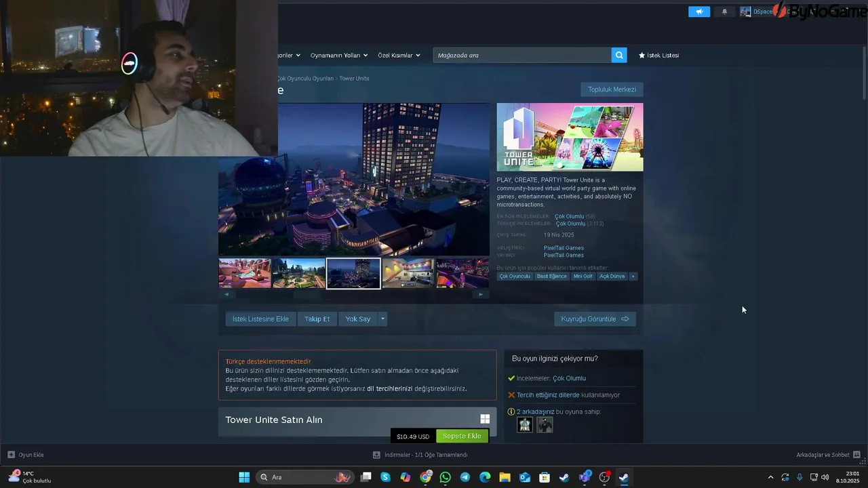Image resolution: width=868 pixels, height=488 pixels.
Task: Open the Windows Start button
Action: pos(244,477)
